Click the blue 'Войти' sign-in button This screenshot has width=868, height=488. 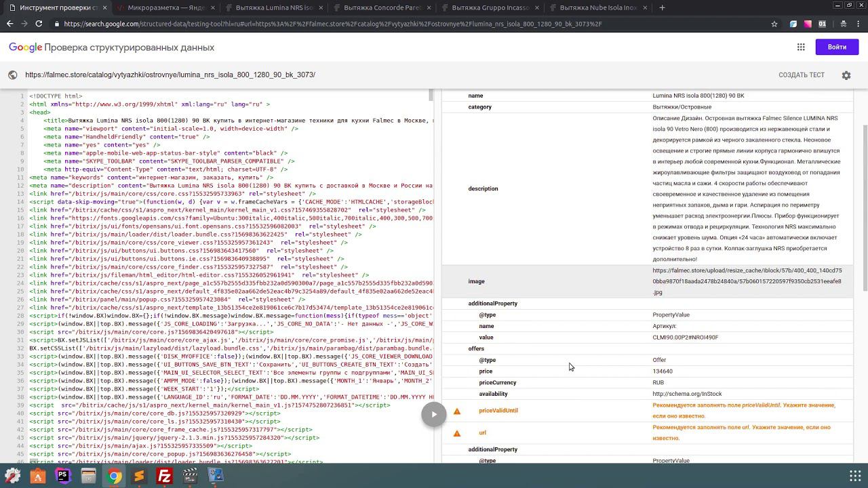pos(837,47)
